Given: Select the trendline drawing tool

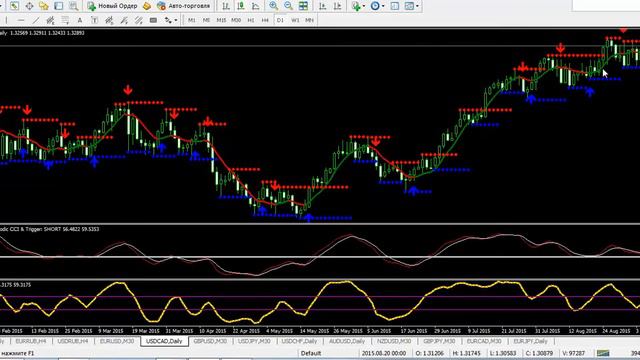Looking at the screenshot, I should [x=36, y=20].
